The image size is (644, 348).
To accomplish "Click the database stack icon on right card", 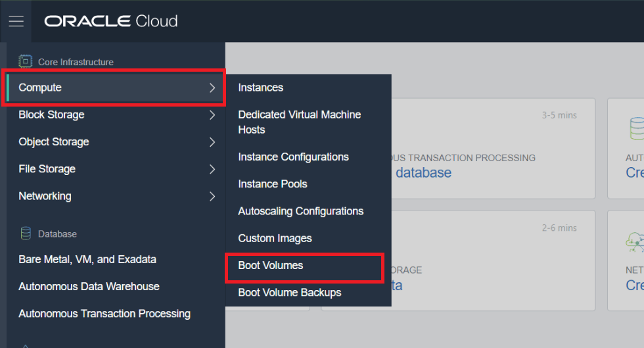I will pyautogui.click(x=637, y=128).
